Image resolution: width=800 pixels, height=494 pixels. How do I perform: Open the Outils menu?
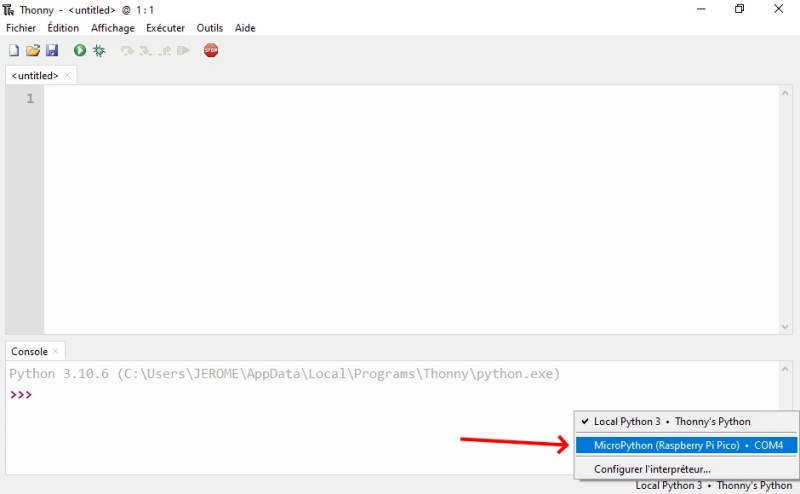pyautogui.click(x=210, y=28)
